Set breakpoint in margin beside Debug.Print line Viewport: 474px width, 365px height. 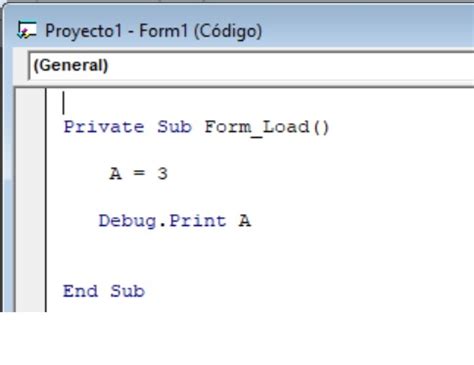coord(31,221)
